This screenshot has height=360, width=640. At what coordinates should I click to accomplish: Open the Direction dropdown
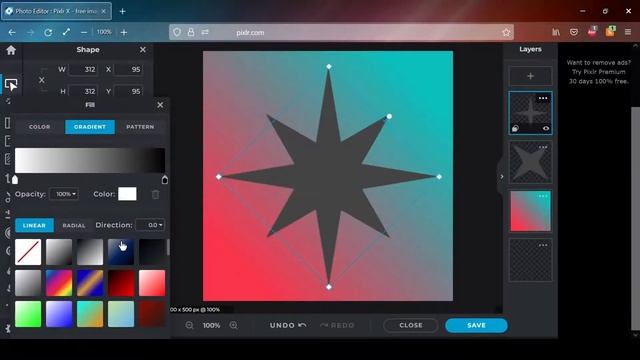150,225
